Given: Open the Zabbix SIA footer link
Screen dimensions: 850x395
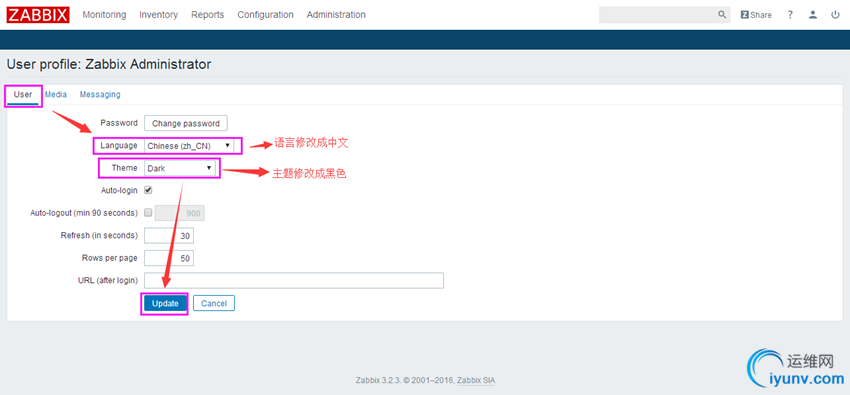Looking at the screenshot, I should 476,380.
